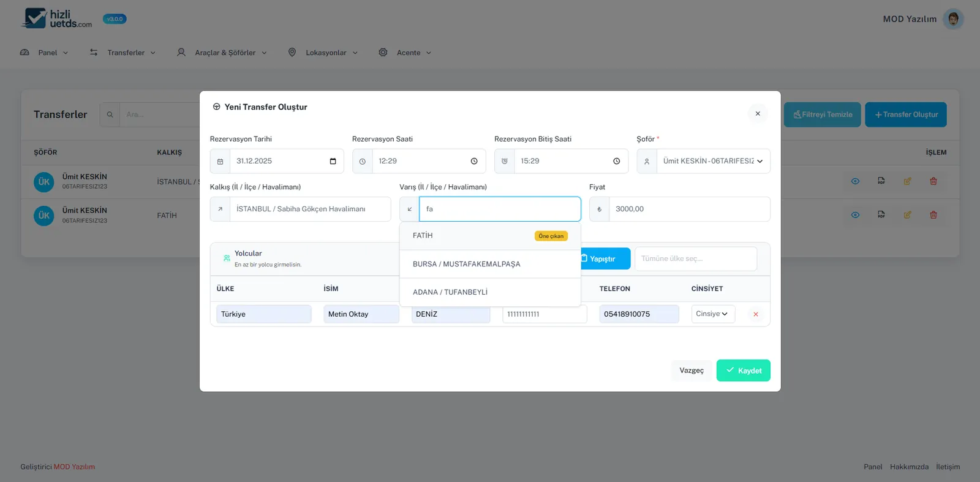Click the Fiyat price input field
Image resolution: width=980 pixels, height=482 pixels.
pos(689,209)
